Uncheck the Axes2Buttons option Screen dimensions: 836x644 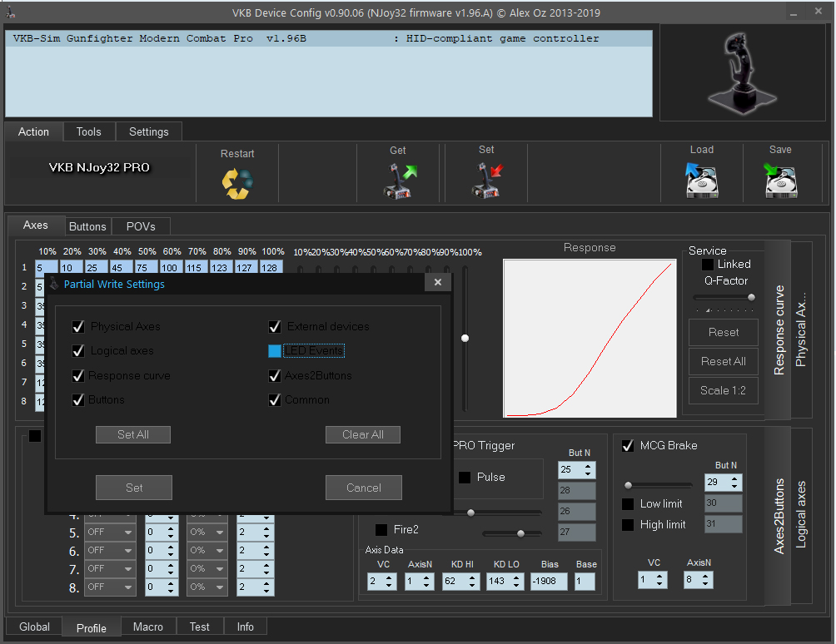point(275,376)
